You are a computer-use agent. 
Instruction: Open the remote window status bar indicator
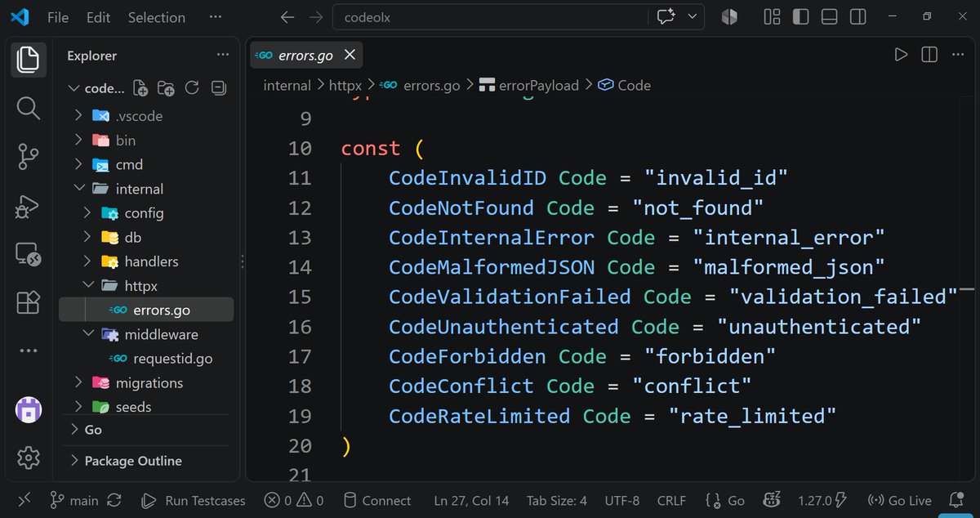pyautogui.click(x=24, y=500)
